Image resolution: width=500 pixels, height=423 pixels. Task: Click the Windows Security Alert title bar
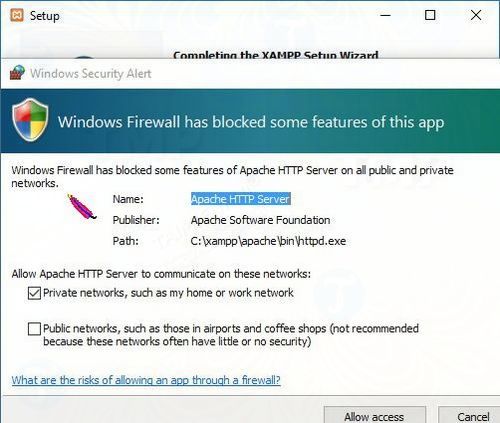click(250, 73)
